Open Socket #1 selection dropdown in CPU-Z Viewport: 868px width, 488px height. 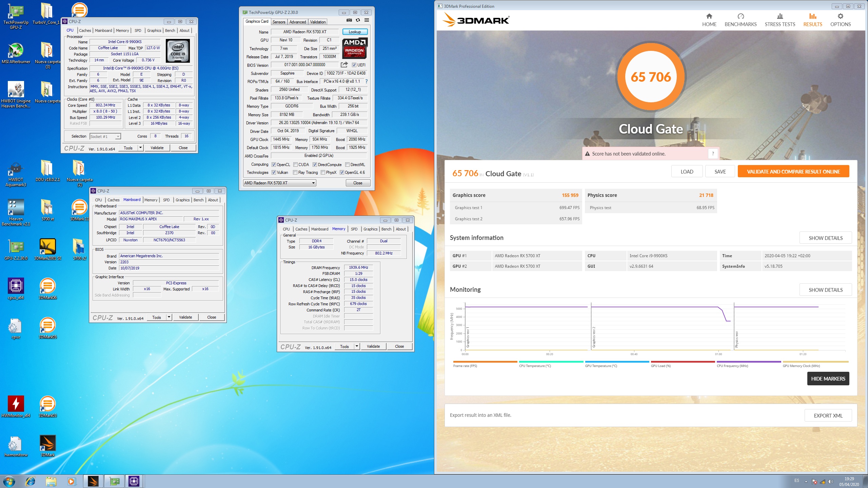point(105,137)
